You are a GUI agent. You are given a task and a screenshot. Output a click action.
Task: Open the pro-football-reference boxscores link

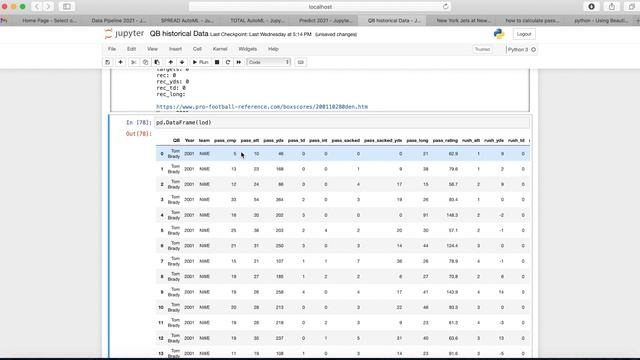262,107
